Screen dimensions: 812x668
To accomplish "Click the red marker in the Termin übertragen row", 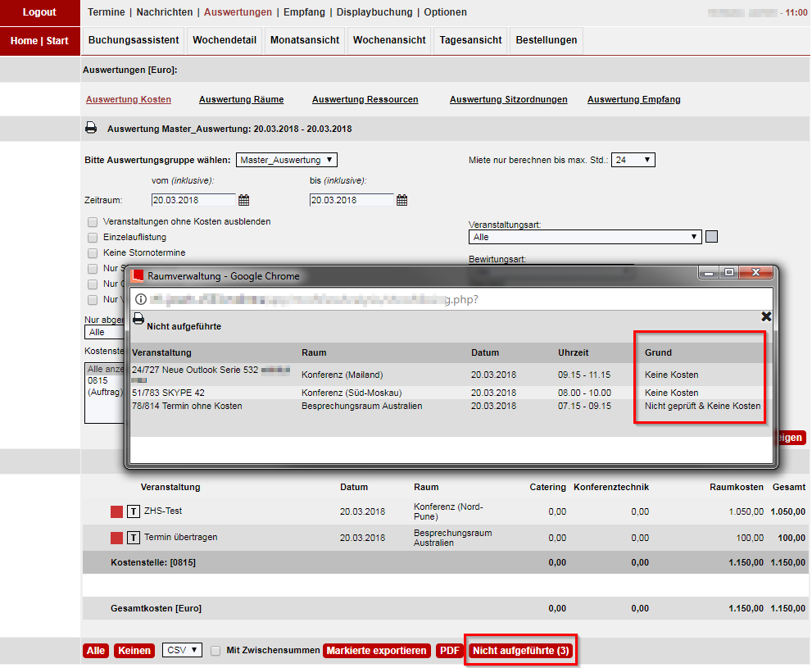I will (117, 538).
